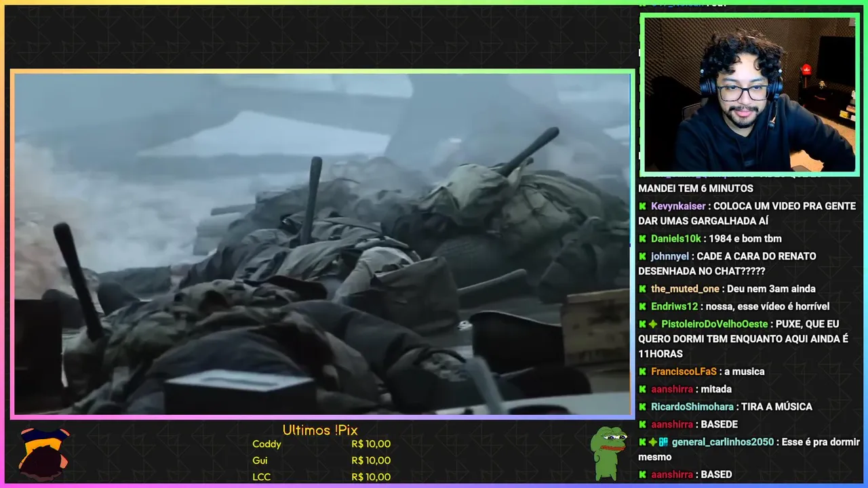This screenshot has width=868, height=488.
Task: Open Endriws12's username in chat
Action: click(x=674, y=306)
